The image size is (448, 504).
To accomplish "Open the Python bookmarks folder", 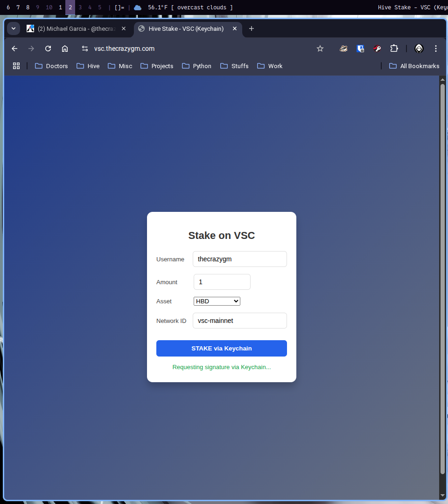I will [196, 66].
